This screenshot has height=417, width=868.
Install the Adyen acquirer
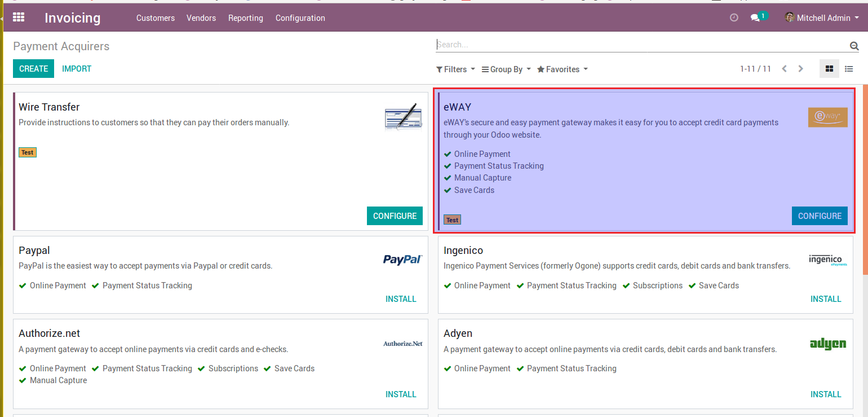(x=826, y=394)
